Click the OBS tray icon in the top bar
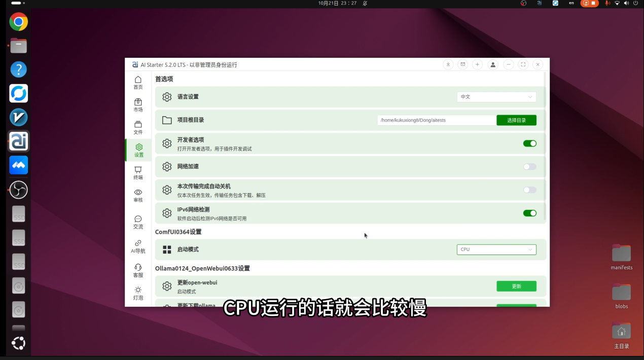 524,3
